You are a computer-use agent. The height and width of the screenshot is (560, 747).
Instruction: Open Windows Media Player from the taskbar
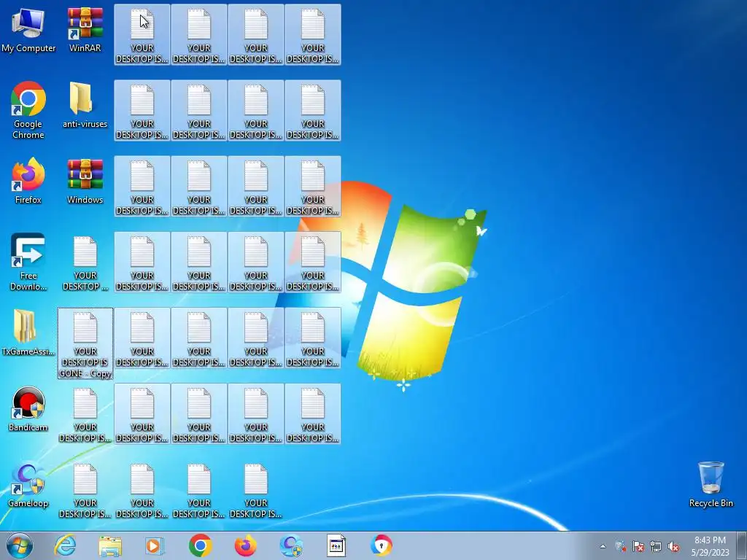pyautogui.click(x=155, y=545)
